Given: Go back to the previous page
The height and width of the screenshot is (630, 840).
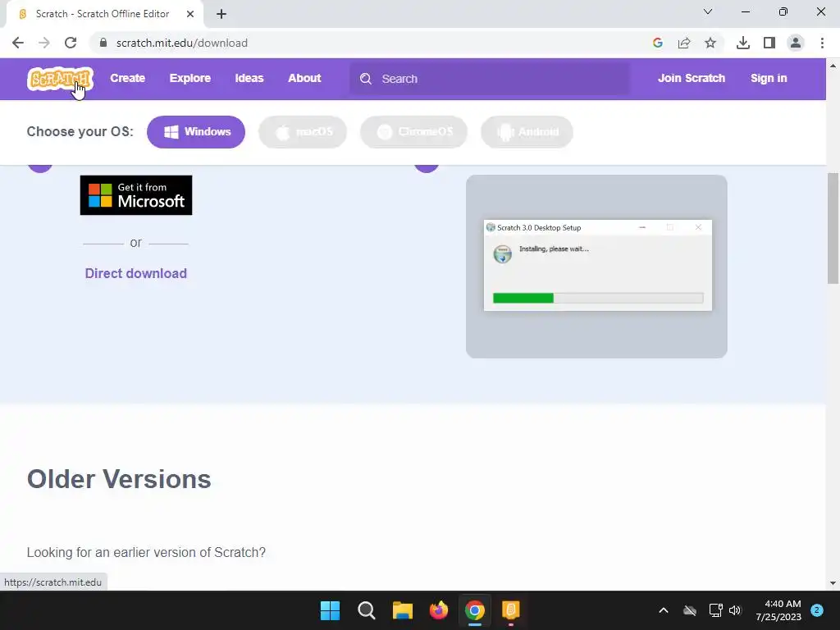Looking at the screenshot, I should point(18,43).
